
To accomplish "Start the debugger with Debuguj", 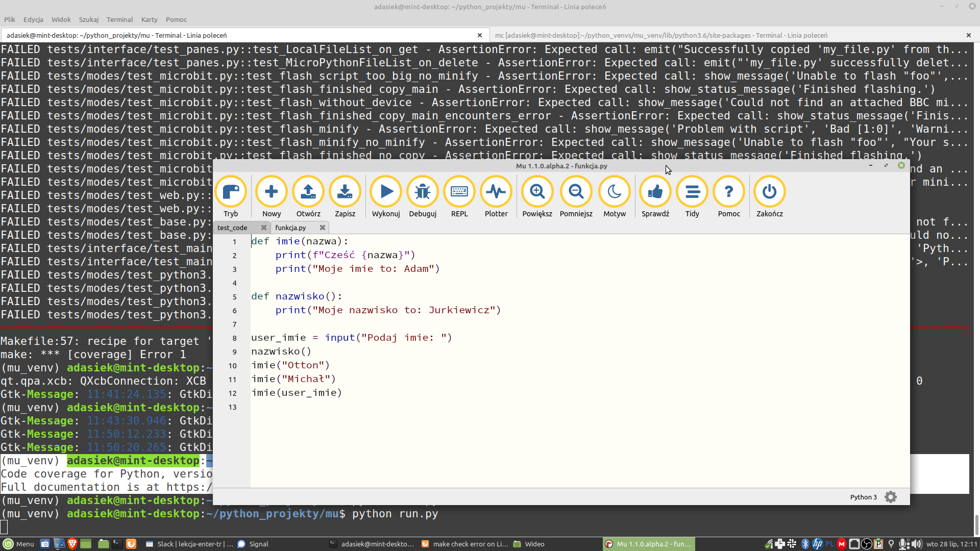I will tap(423, 197).
